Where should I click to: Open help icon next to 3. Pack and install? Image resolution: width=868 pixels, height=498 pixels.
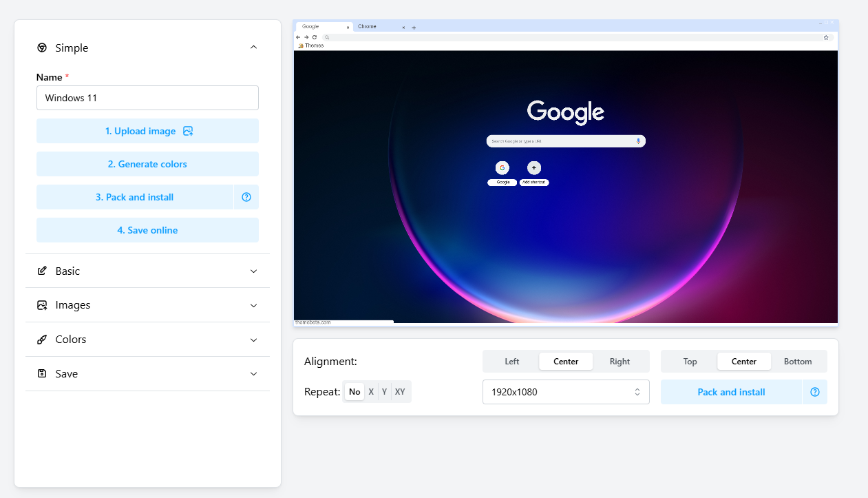[x=246, y=197]
